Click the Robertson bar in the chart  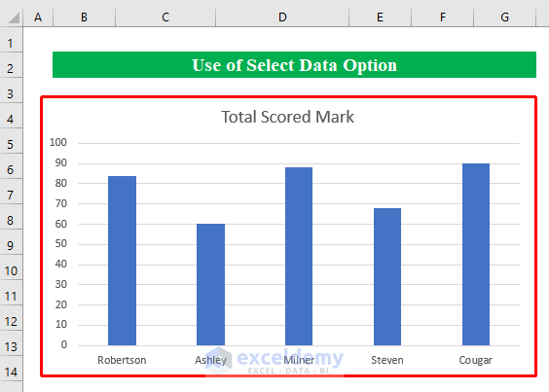(122, 261)
